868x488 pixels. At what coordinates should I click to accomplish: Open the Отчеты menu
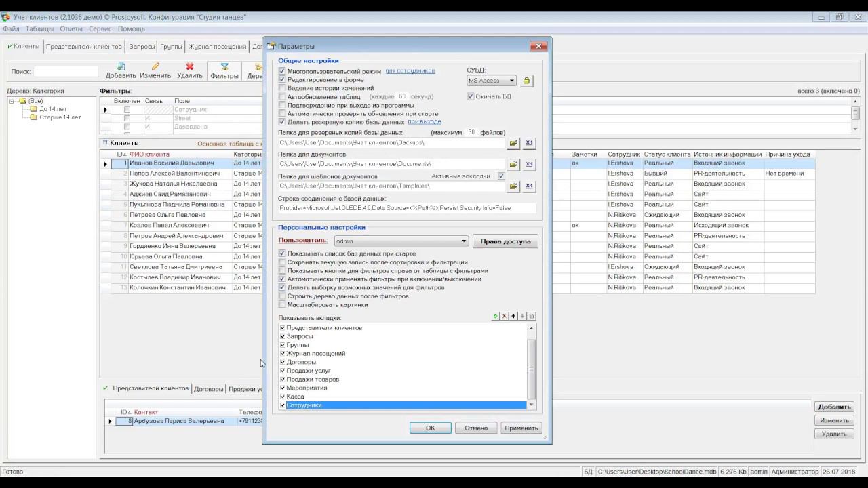pos(71,29)
